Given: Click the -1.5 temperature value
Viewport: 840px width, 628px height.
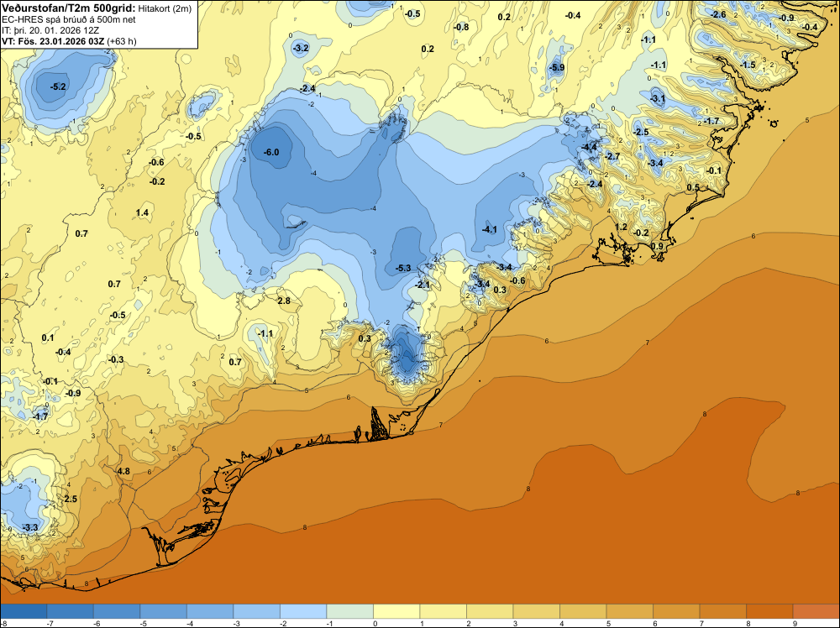Looking at the screenshot, I should 748,65.
